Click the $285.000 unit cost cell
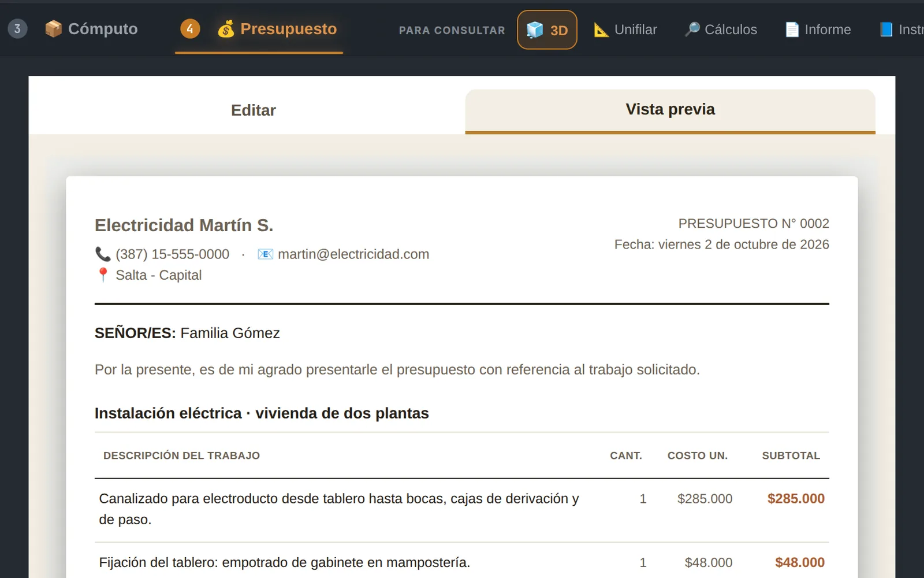The height and width of the screenshot is (578, 924). (705, 499)
